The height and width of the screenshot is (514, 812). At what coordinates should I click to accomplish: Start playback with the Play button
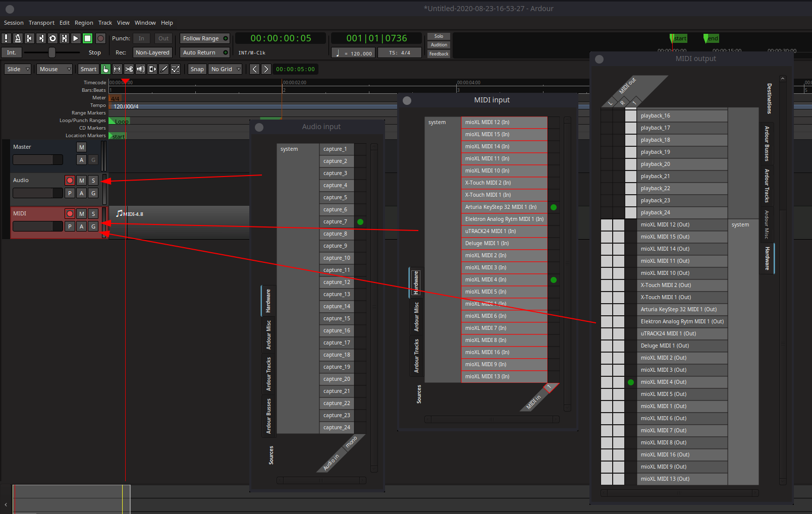tap(76, 38)
